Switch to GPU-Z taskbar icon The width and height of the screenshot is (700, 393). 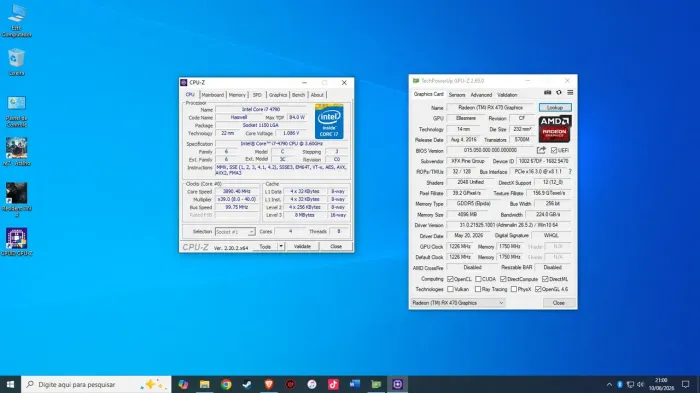pos(376,384)
